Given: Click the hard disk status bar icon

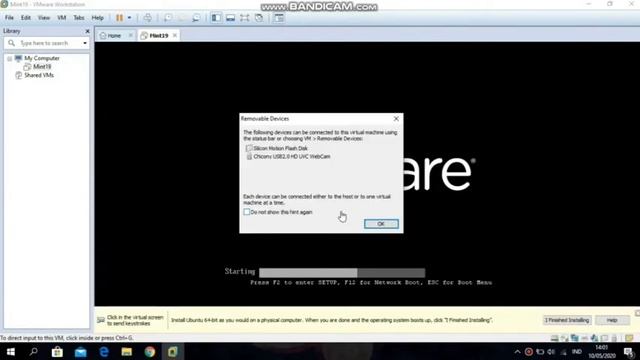Looking at the screenshot, I should (554, 338).
